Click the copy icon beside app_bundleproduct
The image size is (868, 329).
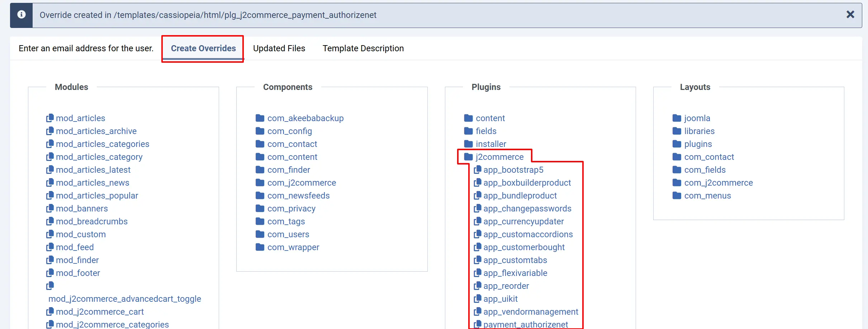477,195
